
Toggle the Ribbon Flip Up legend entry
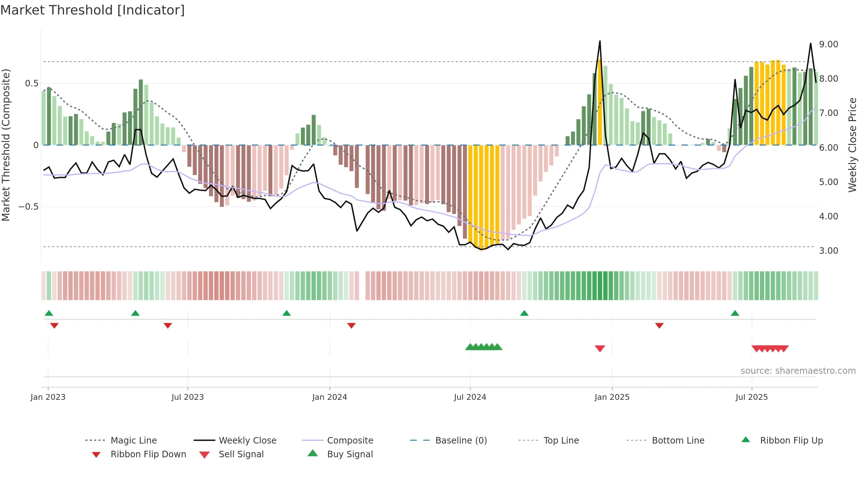tap(782, 440)
